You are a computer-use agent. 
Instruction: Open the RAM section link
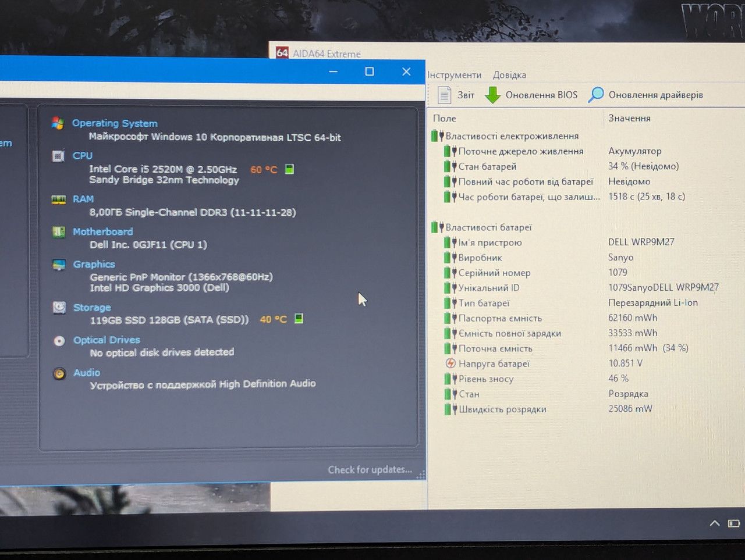(x=83, y=199)
